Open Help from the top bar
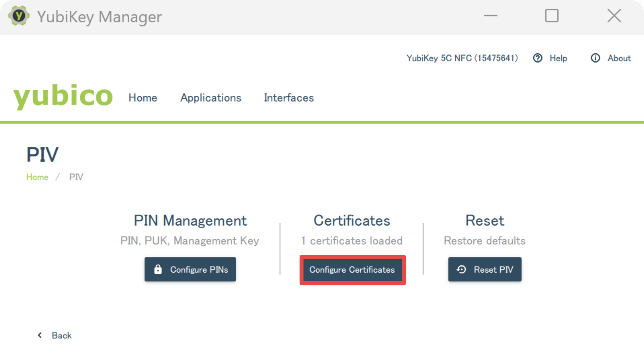Screen dimensions: 644x362 pos(550,58)
